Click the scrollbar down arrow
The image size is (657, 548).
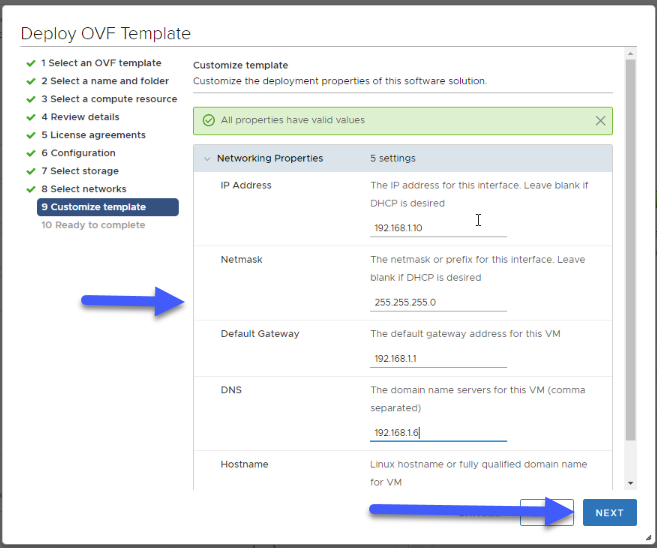631,483
